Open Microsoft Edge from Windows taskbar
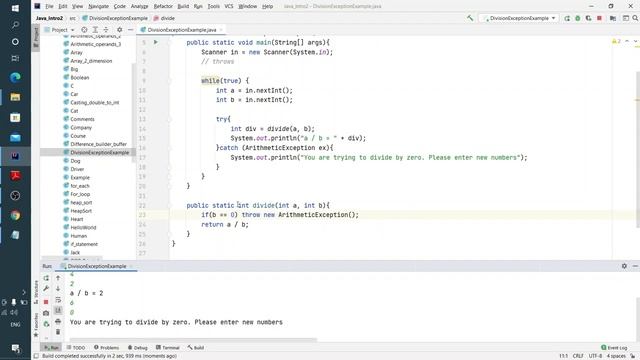Image resolution: width=640 pixels, height=360 pixels. 15,77
